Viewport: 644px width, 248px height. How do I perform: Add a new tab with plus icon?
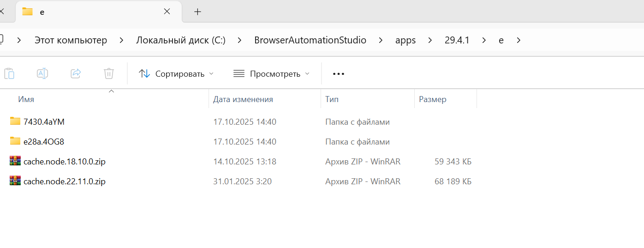coord(197,12)
